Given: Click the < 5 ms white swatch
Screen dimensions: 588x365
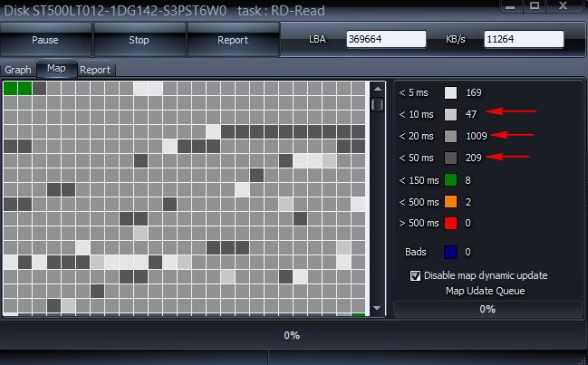Looking at the screenshot, I should (x=451, y=92).
